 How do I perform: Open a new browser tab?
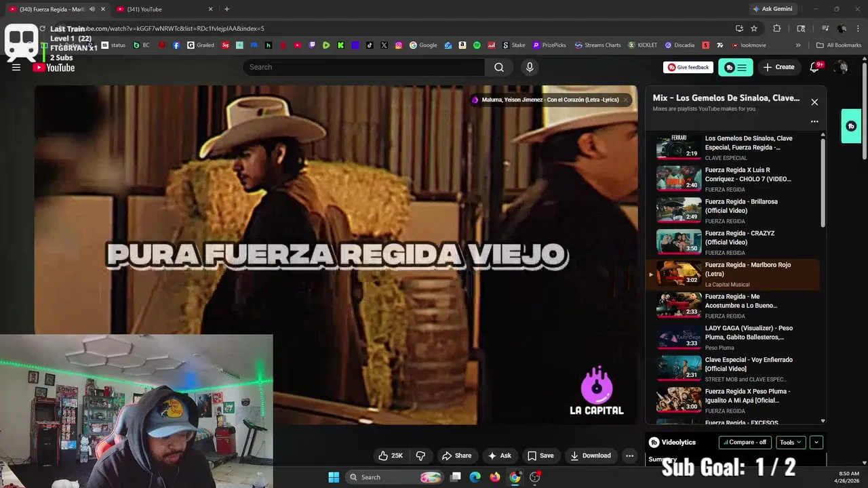pos(226,9)
